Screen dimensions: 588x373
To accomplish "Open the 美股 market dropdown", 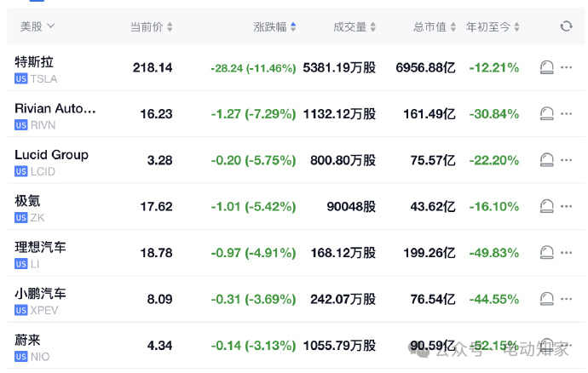I will (37, 26).
